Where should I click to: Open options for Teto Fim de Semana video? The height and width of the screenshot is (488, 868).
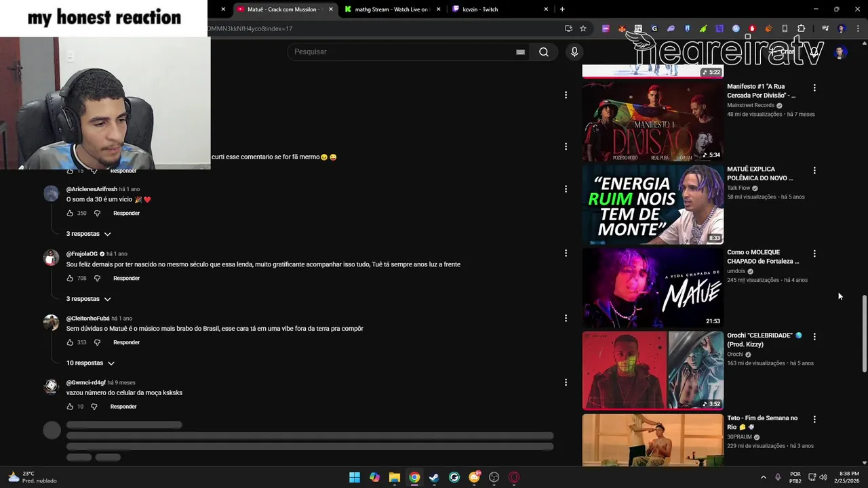point(814,419)
